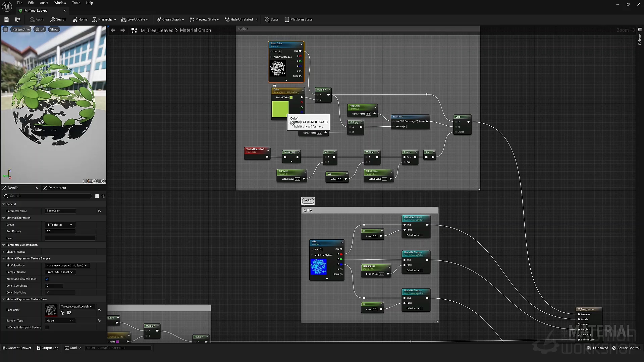Screen dimensions: 644x362
Task: Open the Stats panel from toolbar
Action: click(x=271, y=19)
